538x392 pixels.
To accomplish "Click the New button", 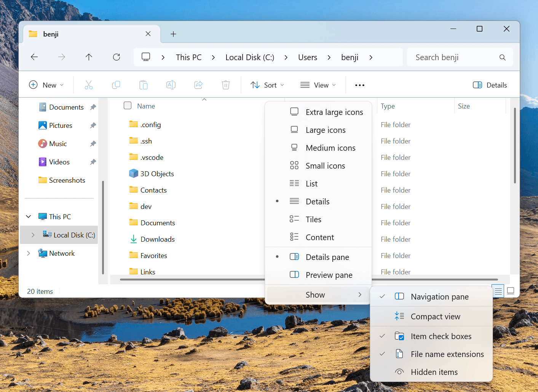I will pos(46,85).
